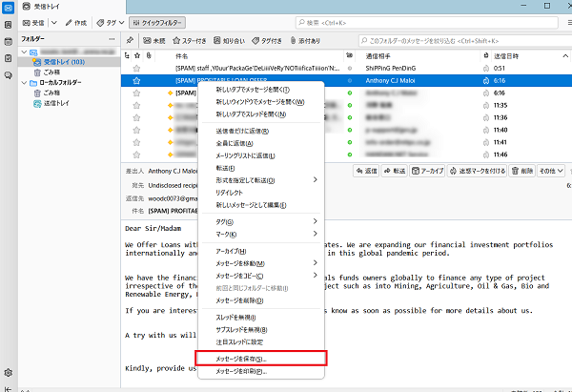The image size is (572, 392).
Task: Star the ShiPPinG PenDinG message
Action: [136, 69]
